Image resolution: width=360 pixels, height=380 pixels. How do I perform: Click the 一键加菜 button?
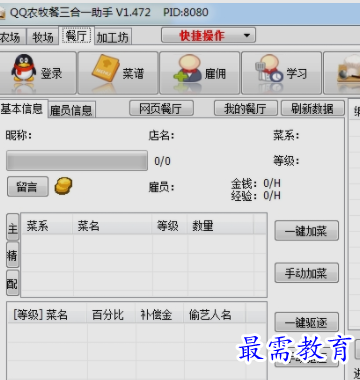(306, 231)
